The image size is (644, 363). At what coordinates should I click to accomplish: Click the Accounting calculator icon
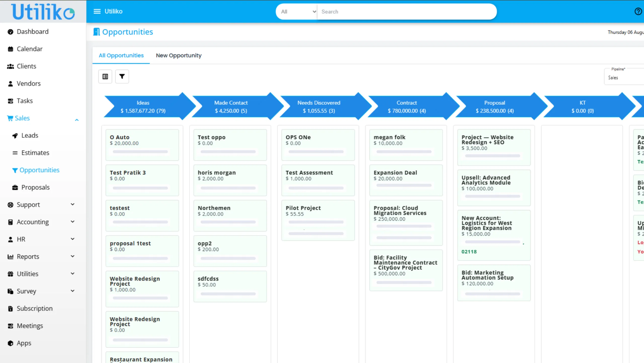coord(10,222)
